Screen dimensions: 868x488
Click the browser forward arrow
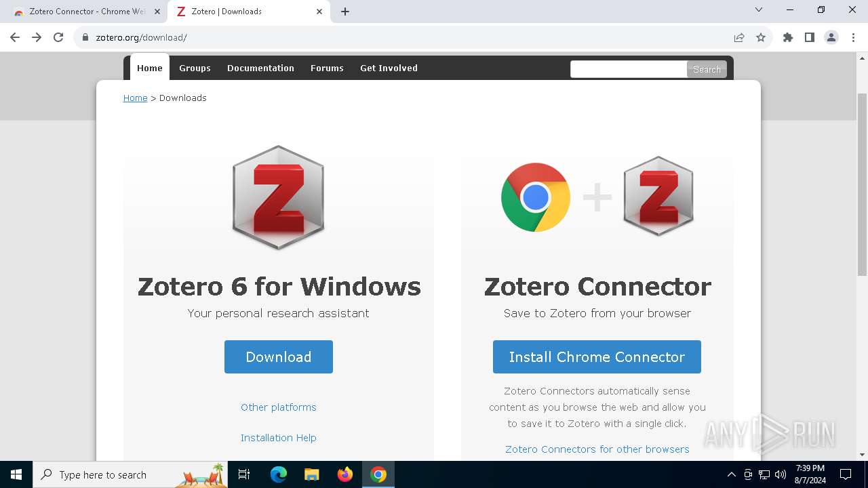[37, 37]
